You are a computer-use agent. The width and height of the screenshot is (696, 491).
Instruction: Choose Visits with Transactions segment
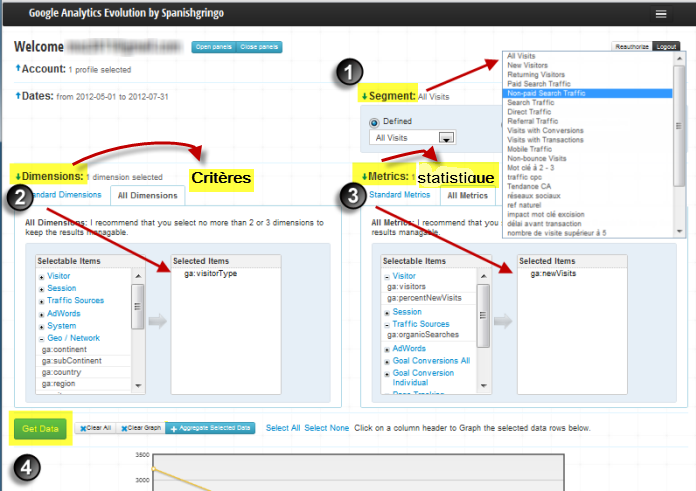[x=545, y=140]
